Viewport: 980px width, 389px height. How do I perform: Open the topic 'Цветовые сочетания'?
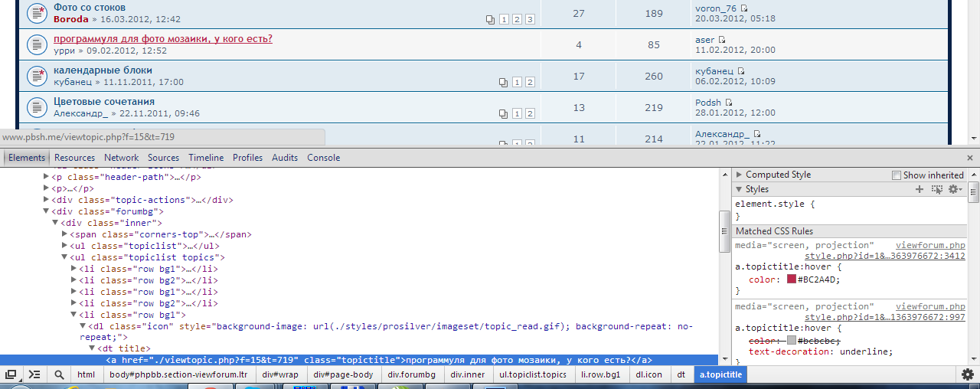tap(104, 101)
